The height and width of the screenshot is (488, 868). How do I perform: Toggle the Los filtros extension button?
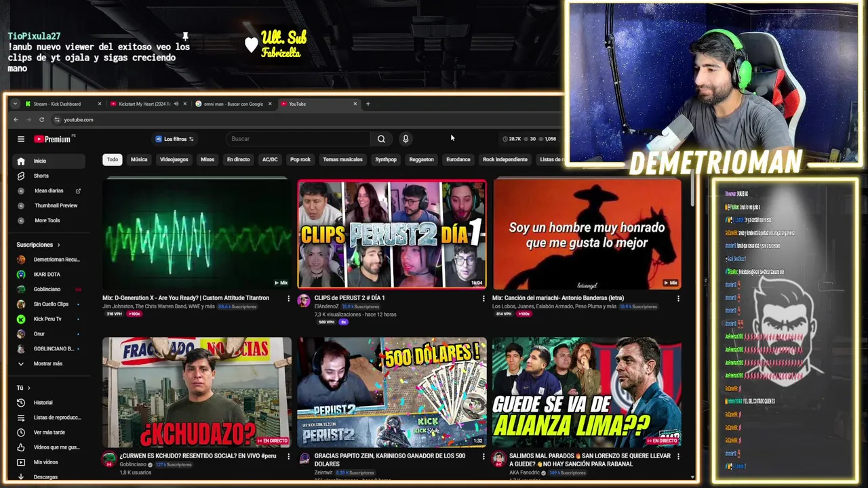(174, 139)
